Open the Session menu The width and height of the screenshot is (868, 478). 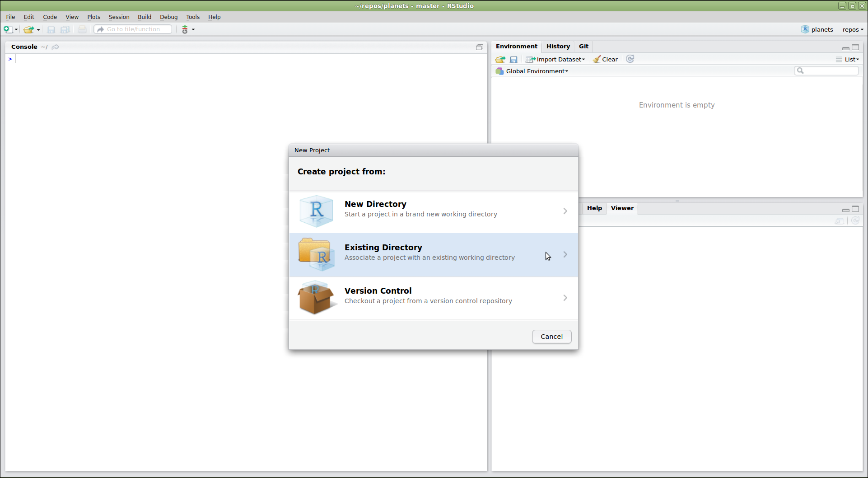tap(119, 17)
